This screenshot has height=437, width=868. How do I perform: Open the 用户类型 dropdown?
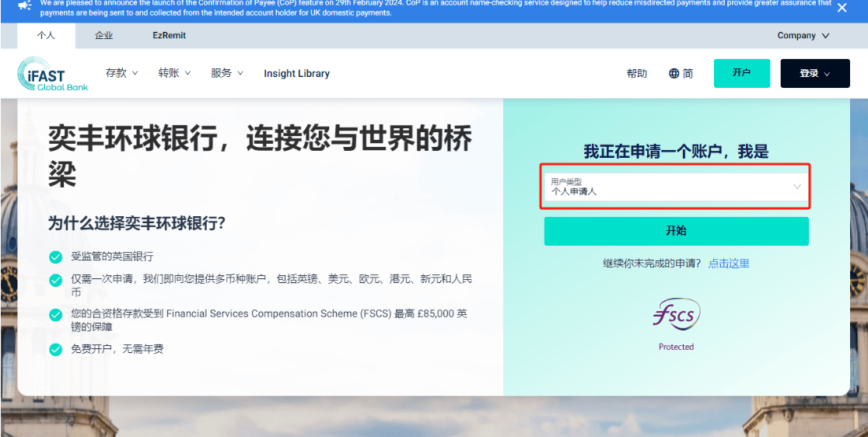click(x=675, y=187)
